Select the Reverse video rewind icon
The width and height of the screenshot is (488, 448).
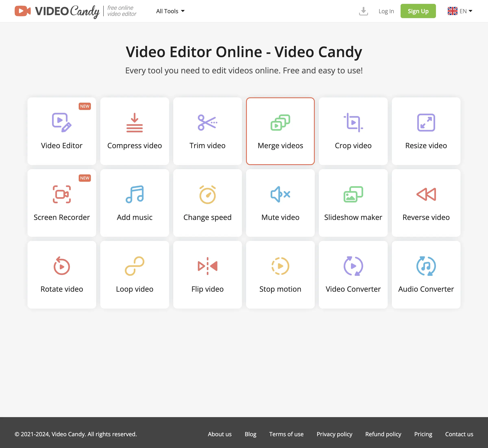[x=426, y=194]
